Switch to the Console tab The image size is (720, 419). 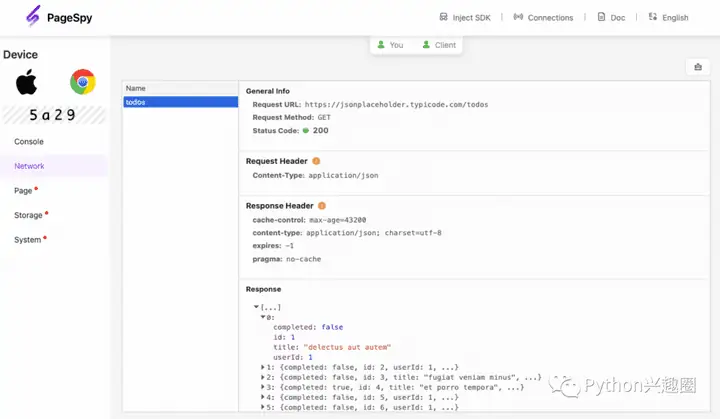pos(29,142)
